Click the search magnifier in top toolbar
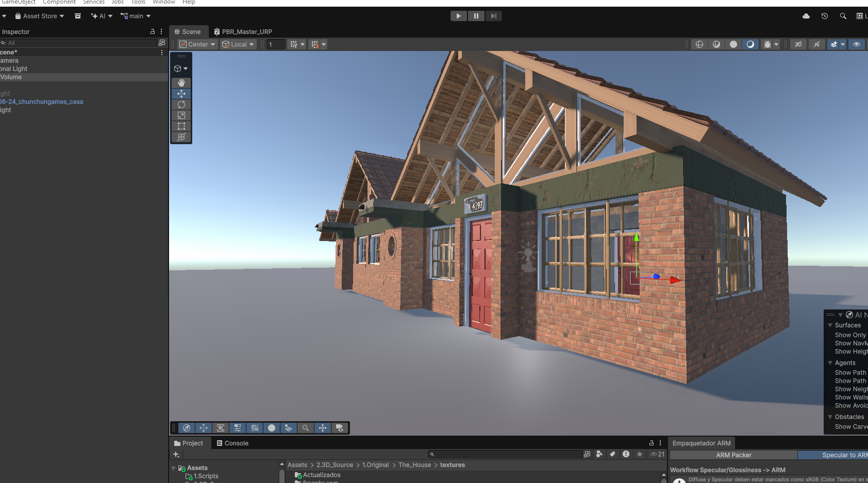868x483 pixels. [x=843, y=16]
